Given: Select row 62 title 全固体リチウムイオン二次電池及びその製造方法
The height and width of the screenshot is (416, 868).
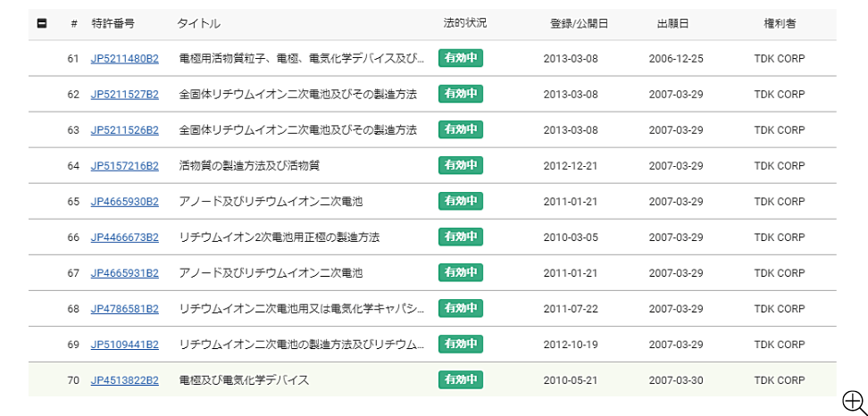Looking at the screenshot, I should 298,95.
